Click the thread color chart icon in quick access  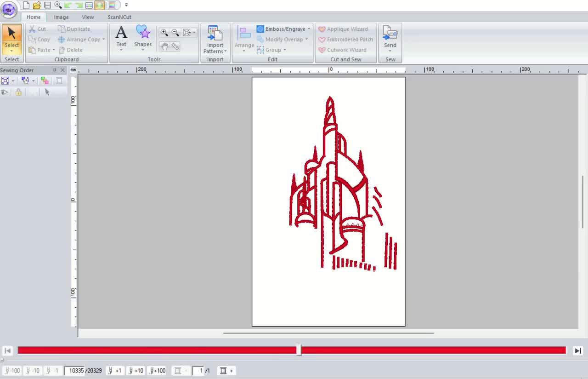click(x=112, y=5)
